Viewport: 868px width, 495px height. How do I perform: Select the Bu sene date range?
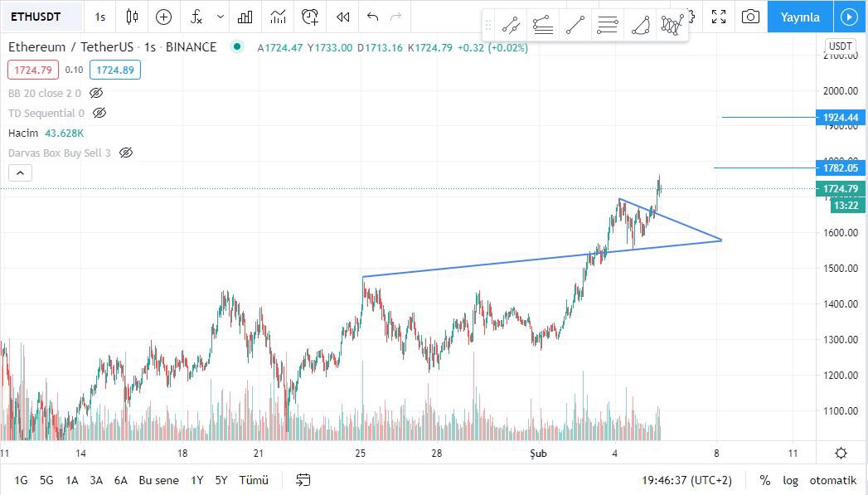point(159,480)
